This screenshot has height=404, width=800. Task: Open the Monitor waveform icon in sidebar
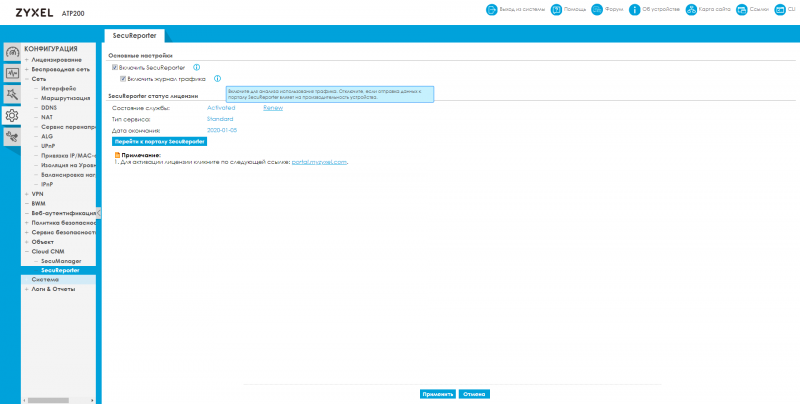pyautogui.click(x=12, y=73)
